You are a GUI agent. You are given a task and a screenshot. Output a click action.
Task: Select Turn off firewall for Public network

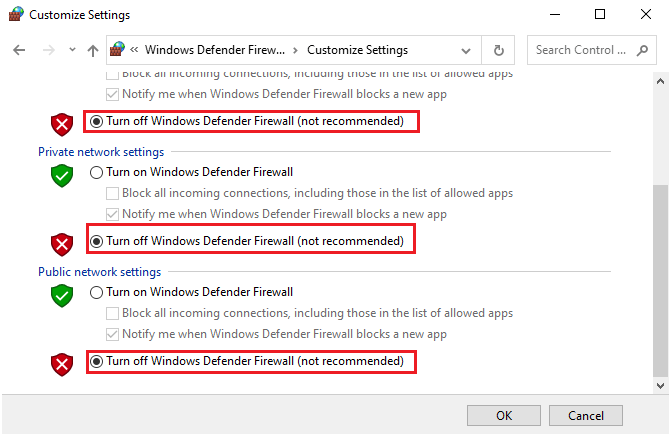click(x=96, y=362)
